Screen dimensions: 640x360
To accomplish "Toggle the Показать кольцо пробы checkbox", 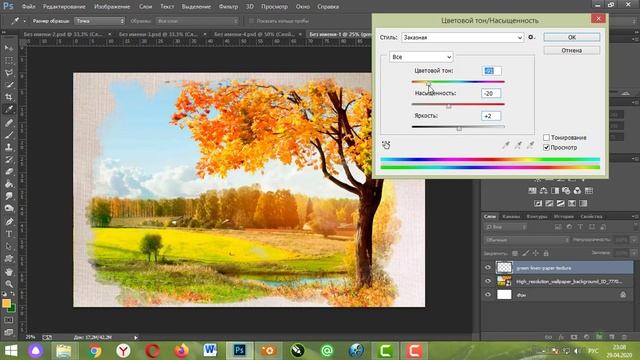I will 251,21.
